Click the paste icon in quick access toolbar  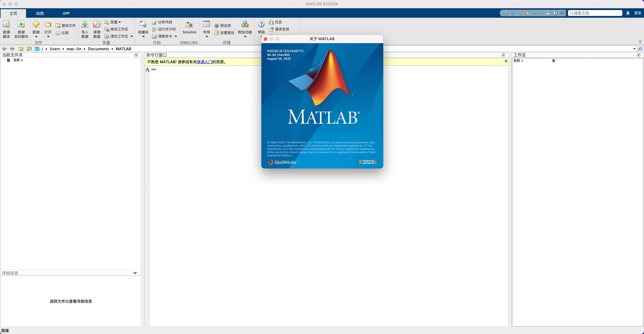point(527,13)
